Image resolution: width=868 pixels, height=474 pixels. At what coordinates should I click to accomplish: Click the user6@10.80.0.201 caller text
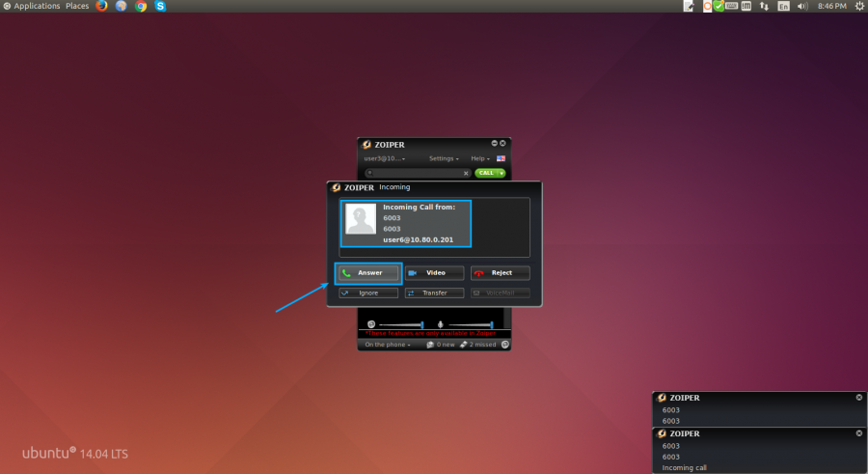coord(418,240)
